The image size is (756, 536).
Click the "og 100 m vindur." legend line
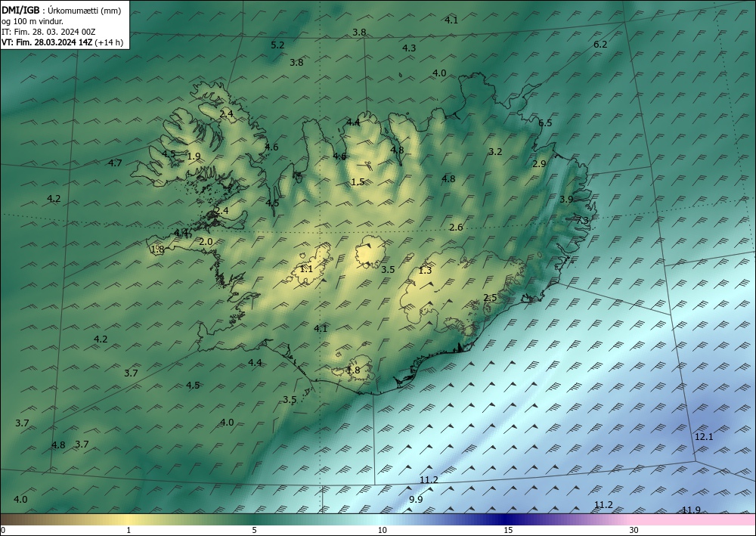33,21
